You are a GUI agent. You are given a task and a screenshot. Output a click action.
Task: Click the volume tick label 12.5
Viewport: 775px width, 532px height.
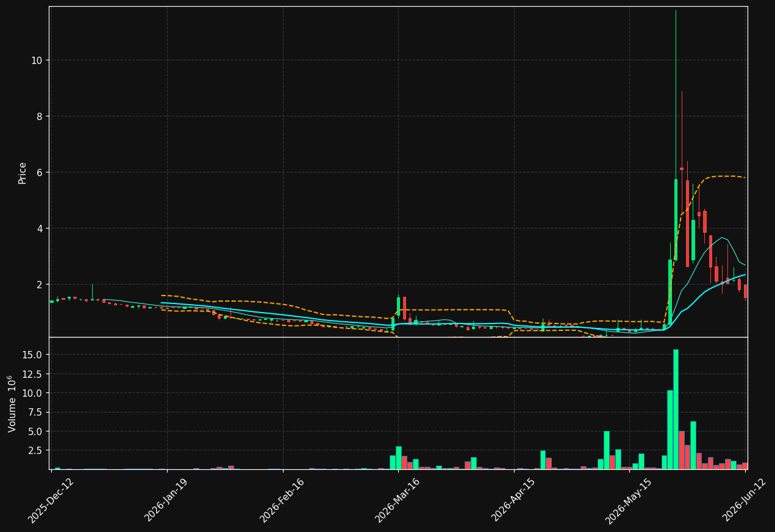click(x=34, y=374)
